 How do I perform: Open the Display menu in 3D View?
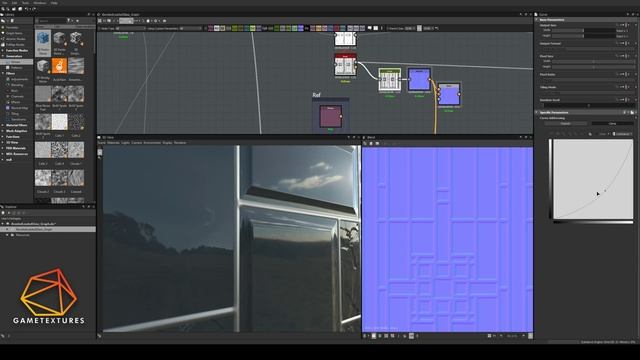click(167, 143)
